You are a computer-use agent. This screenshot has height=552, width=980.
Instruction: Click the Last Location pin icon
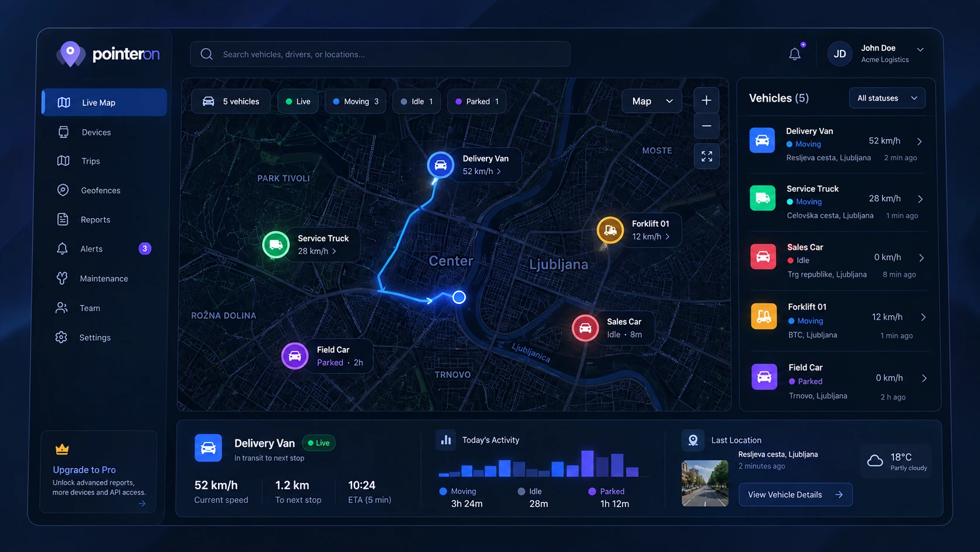pos(693,440)
